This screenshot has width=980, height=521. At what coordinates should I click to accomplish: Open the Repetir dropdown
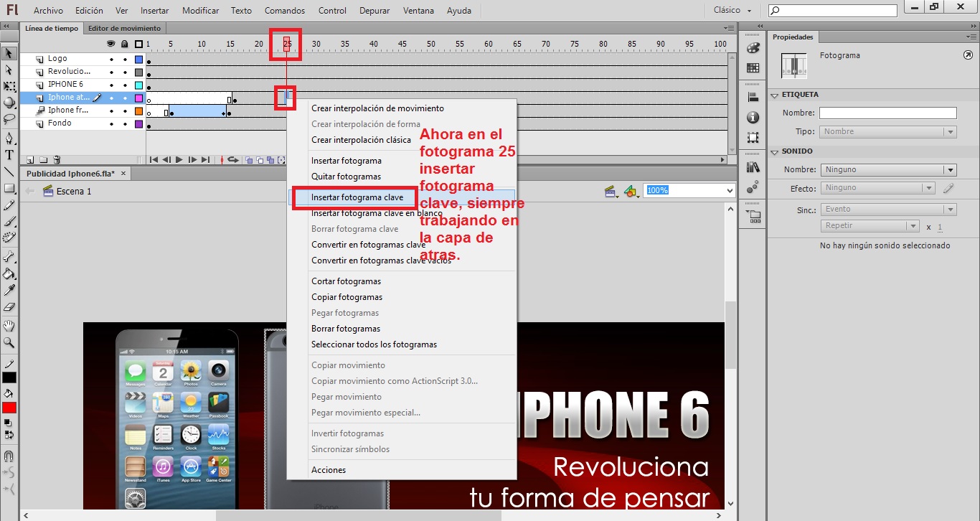coord(870,226)
